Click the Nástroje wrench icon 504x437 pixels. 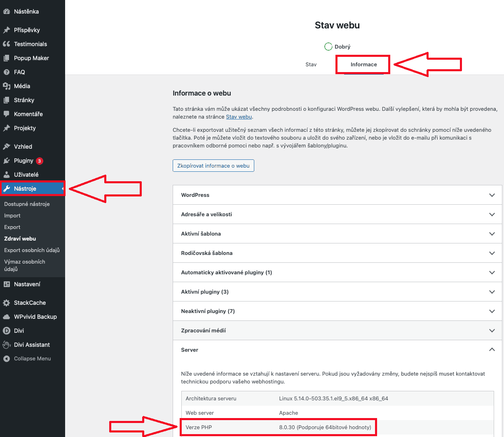(7, 189)
